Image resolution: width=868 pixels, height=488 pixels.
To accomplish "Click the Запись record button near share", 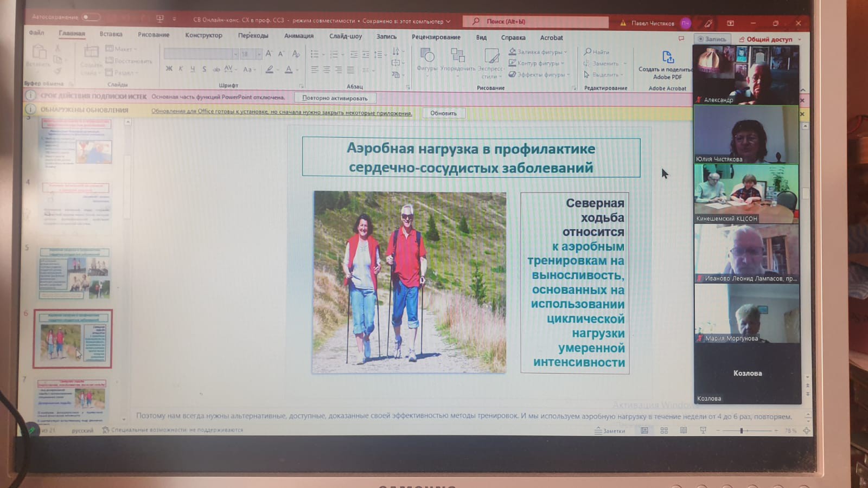I will pyautogui.click(x=712, y=39).
